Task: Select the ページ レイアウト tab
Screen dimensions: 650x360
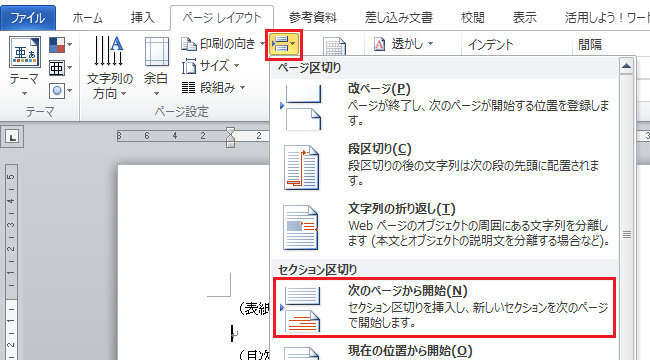Action: click(x=222, y=18)
